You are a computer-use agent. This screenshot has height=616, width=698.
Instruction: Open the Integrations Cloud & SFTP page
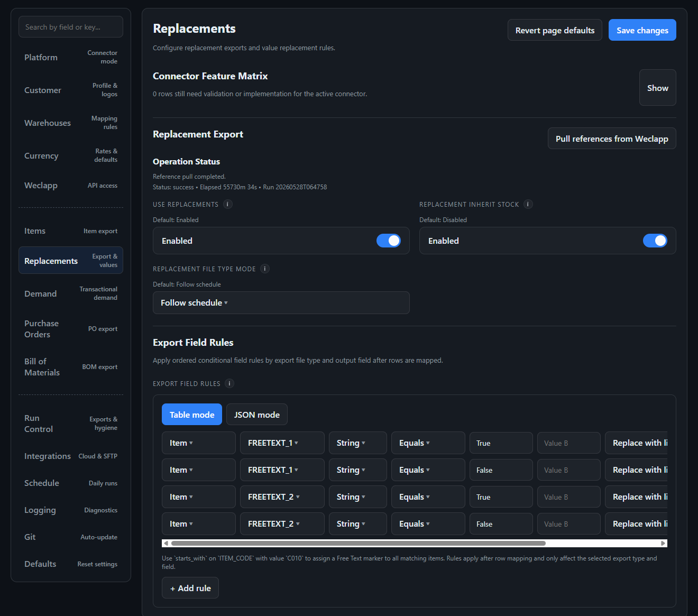(x=71, y=456)
